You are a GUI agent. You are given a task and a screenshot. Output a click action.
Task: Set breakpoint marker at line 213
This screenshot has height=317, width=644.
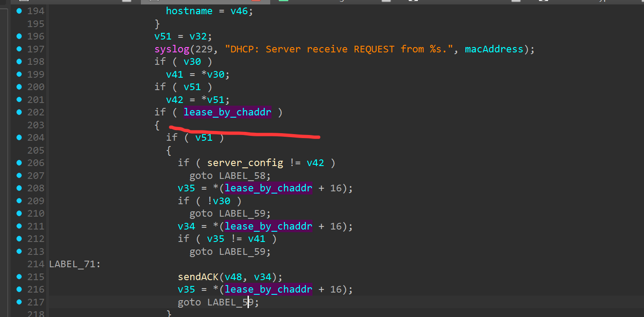(x=19, y=251)
